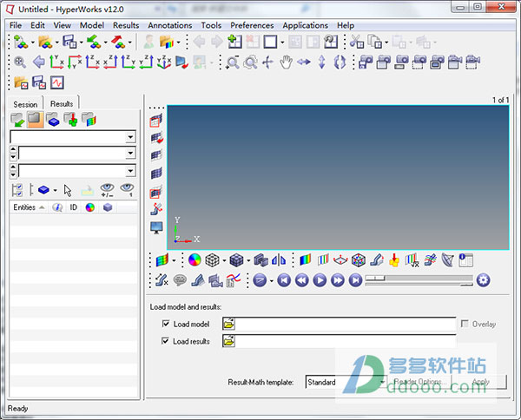Toggle the eye plus/minus visibility icon
Screen dimensions: 521x420
click(107, 190)
